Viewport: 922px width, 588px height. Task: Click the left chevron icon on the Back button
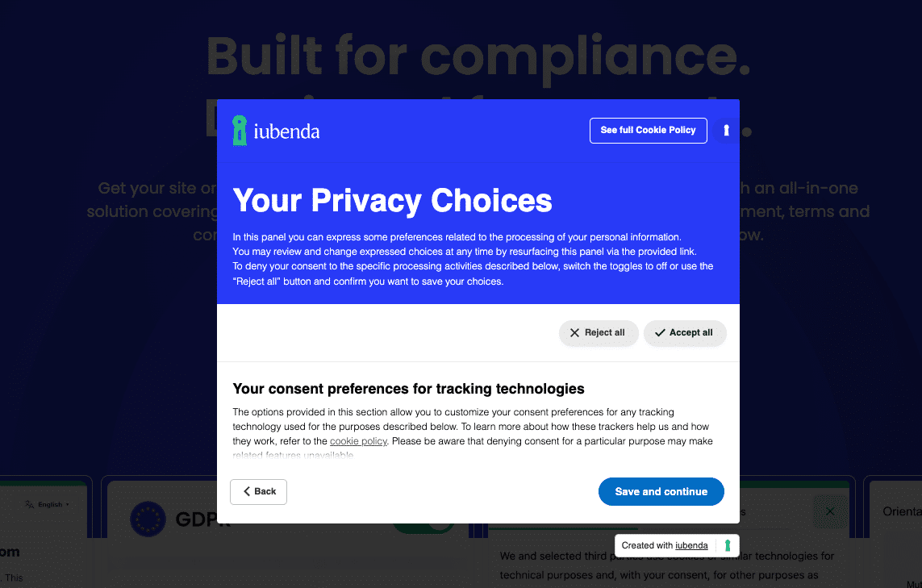(247, 491)
